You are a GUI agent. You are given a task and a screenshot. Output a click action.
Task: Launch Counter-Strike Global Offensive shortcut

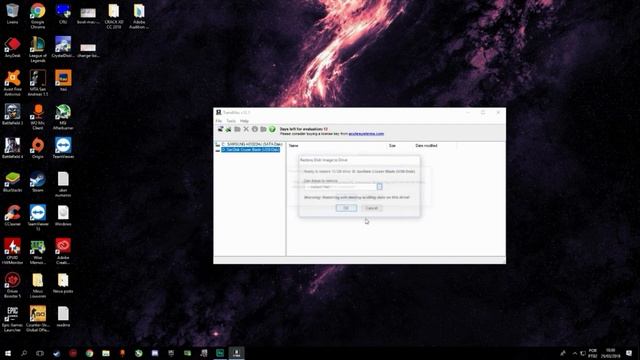click(x=38, y=319)
